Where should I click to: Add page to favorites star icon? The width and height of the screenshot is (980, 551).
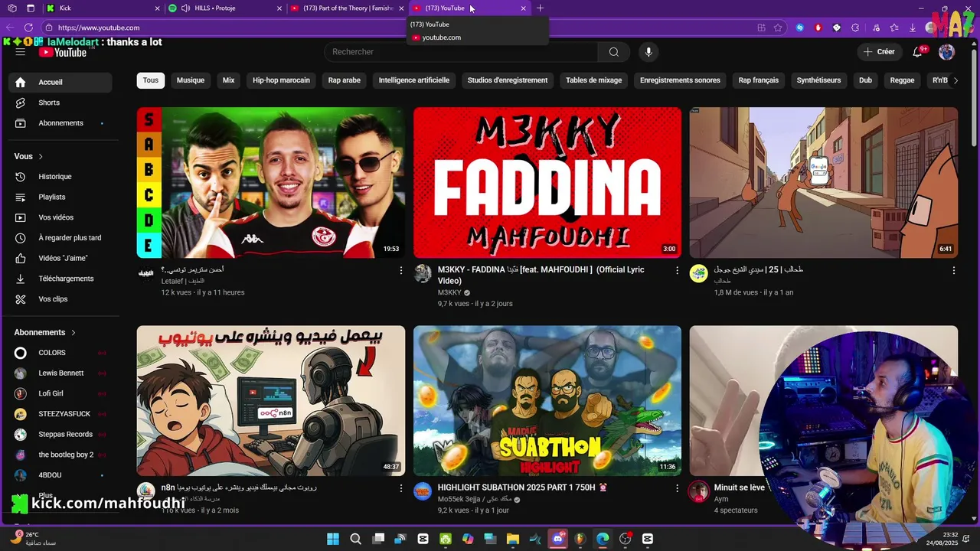tap(778, 28)
